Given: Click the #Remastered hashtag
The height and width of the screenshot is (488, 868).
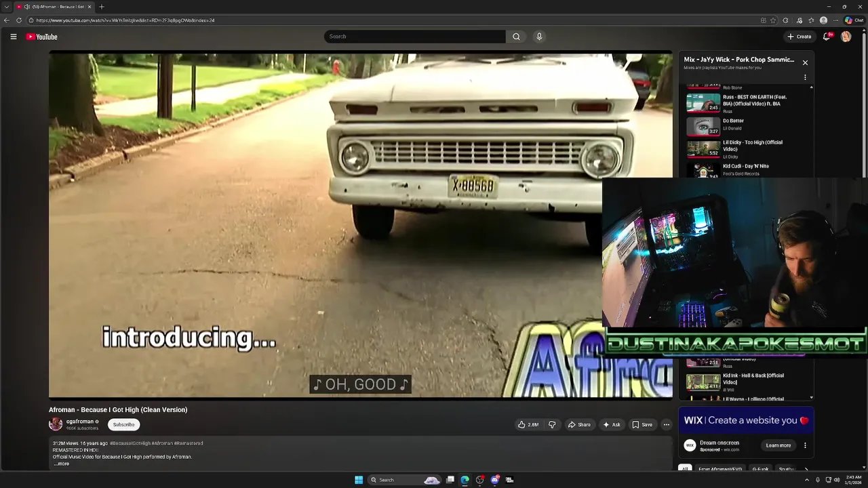Looking at the screenshot, I should point(189,443).
